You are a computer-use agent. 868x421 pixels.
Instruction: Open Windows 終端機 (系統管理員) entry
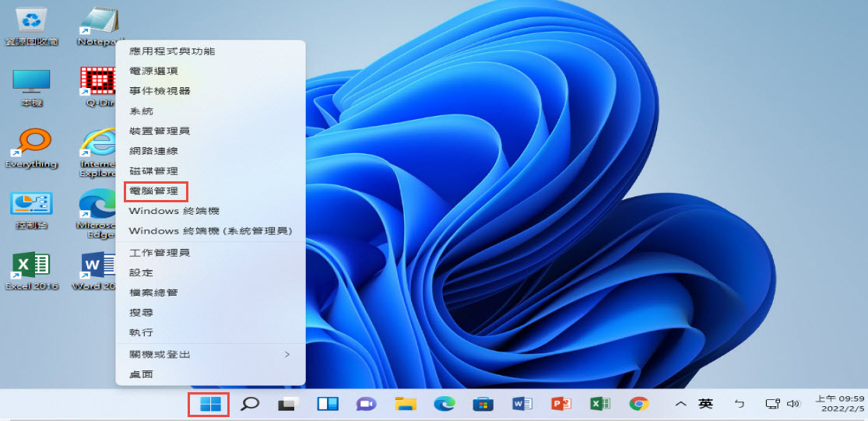point(210,230)
